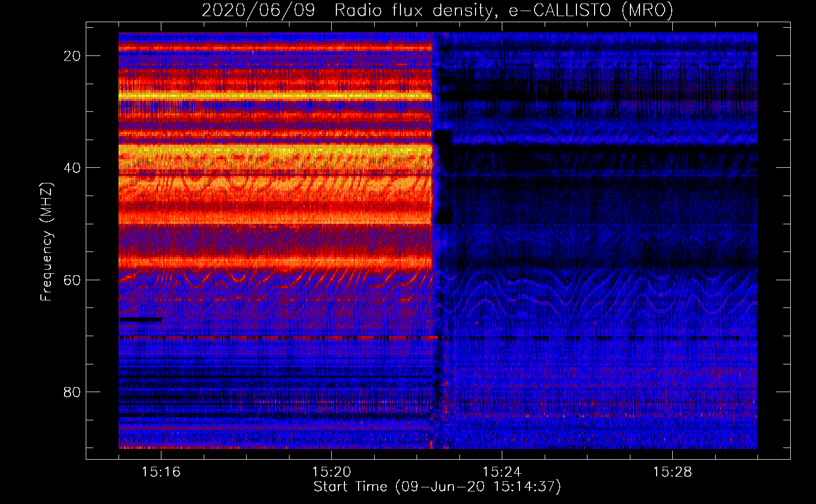Viewport: 816px width, 504px height.
Task: Click the 80 MHz frequency tick label
Action: [x=72, y=392]
